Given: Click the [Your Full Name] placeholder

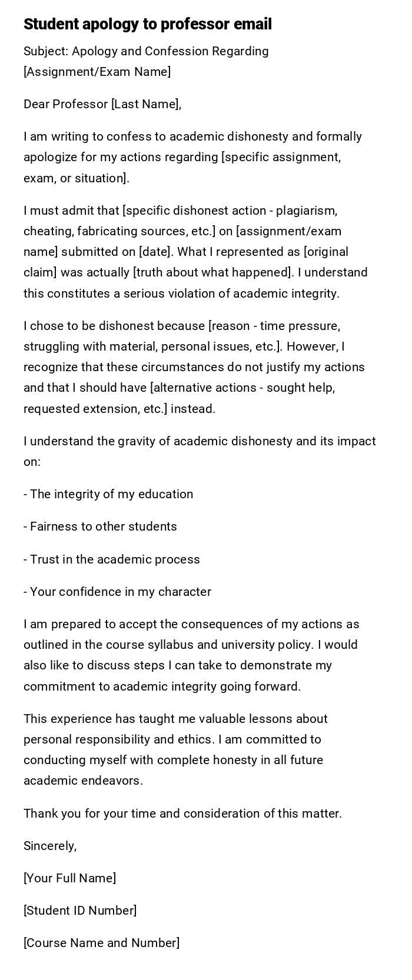Looking at the screenshot, I should [69, 878].
